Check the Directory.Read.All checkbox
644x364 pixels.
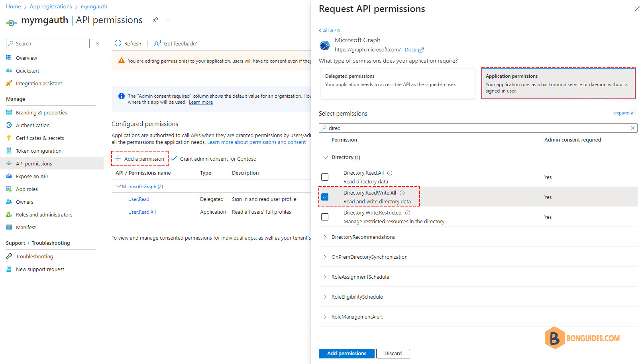pyautogui.click(x=325, y=177)
